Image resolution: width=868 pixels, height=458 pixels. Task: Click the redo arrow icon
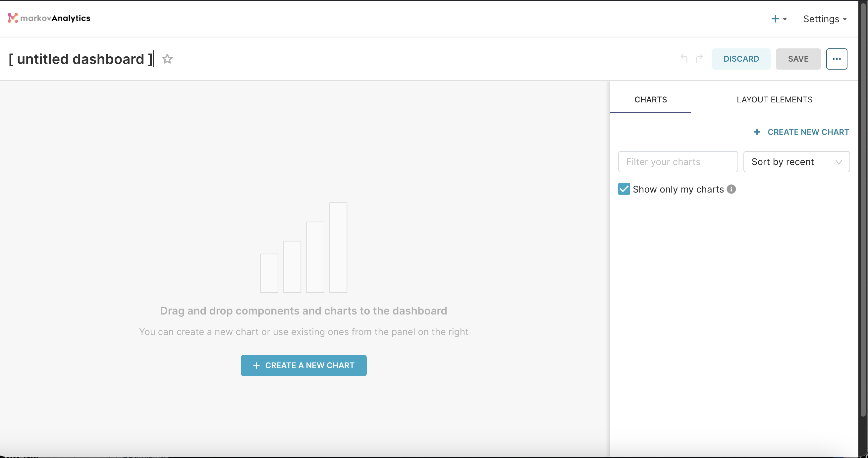[699, 59]
